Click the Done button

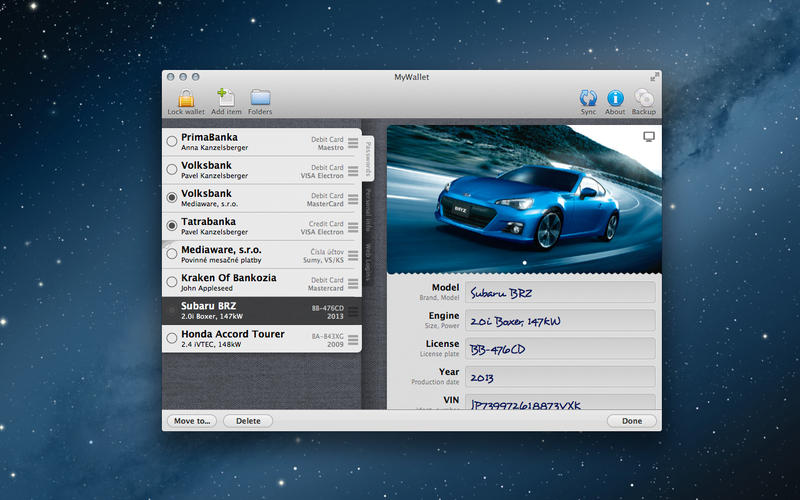click(632, 421)
